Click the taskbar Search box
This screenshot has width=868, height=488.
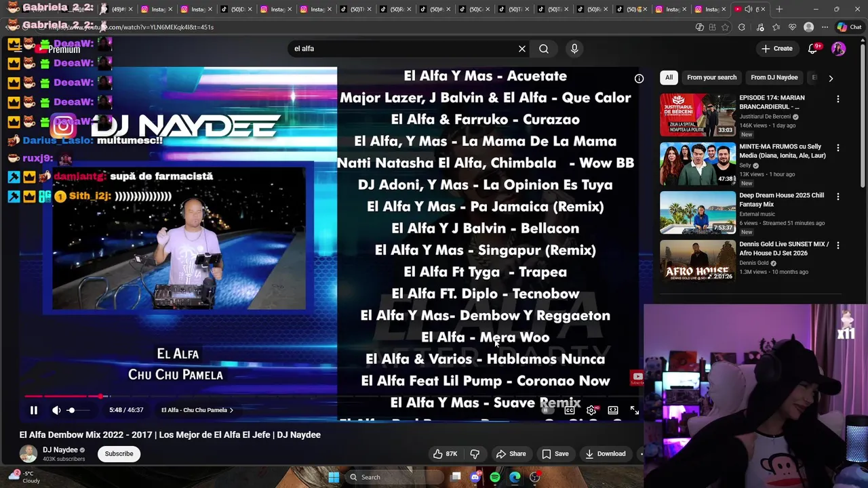(393, 477)
